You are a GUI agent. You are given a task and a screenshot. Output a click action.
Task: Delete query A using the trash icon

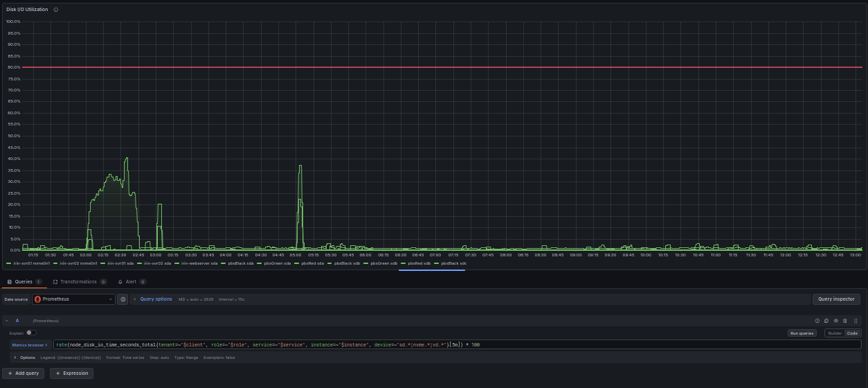click(x=845, y=321)
